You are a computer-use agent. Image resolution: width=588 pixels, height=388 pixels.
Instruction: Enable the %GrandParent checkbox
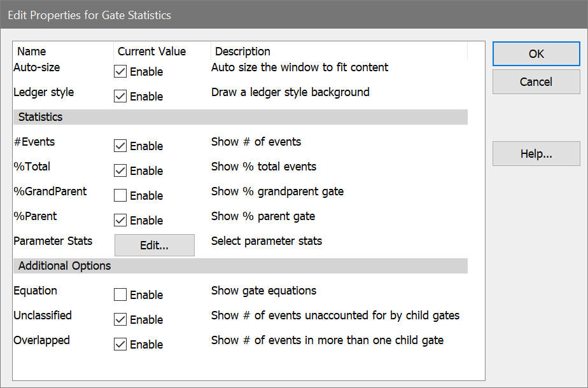[120, 196]
